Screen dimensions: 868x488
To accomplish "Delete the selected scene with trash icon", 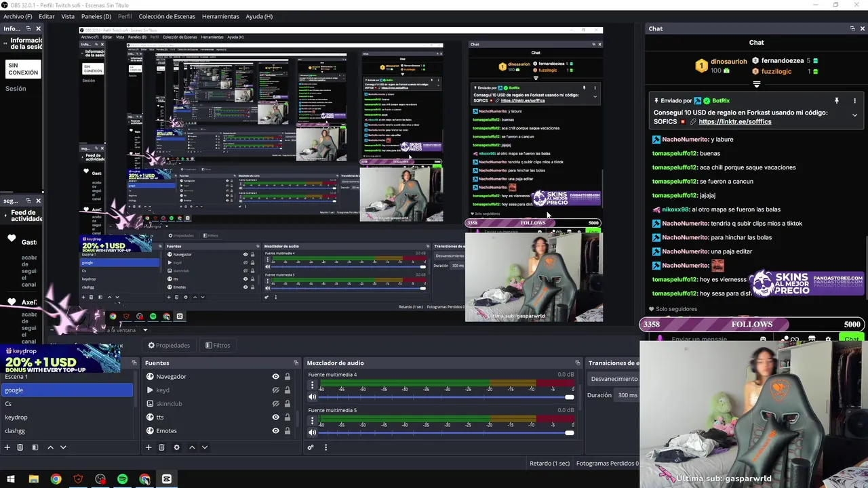I will click(x=20, y=447).
